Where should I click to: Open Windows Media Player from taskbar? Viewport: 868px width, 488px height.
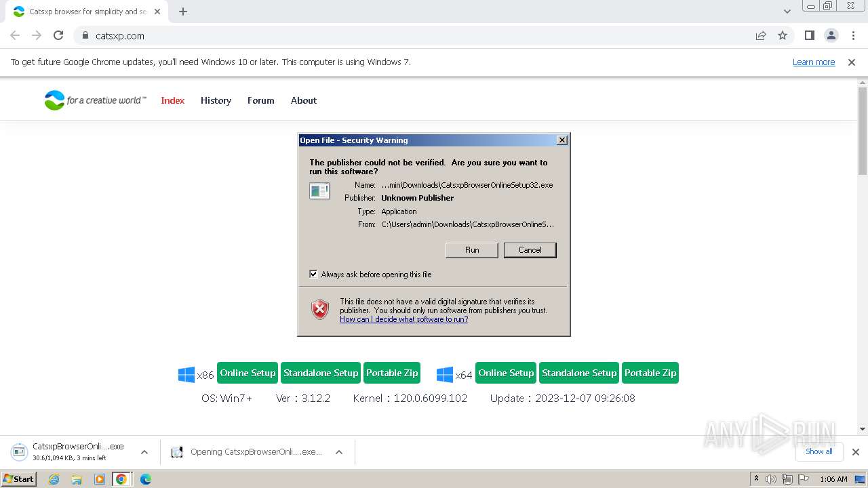coord(100,479)
